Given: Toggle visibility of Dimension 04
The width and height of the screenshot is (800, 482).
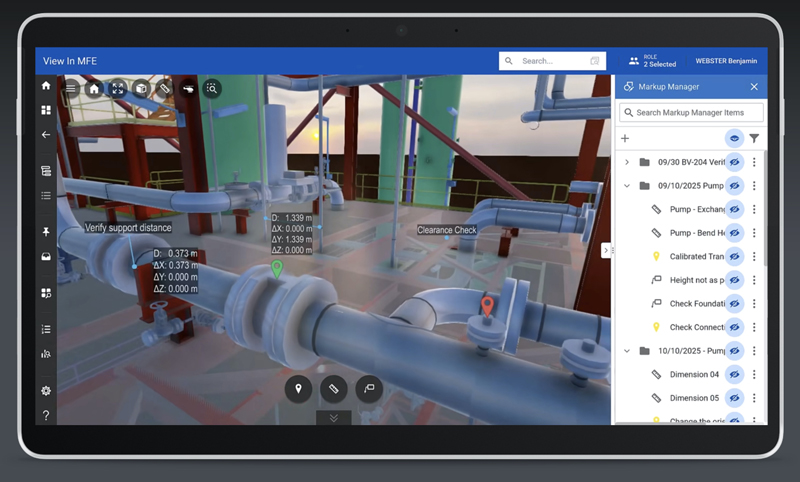Looking at the screenshot, I should [734, 374].
